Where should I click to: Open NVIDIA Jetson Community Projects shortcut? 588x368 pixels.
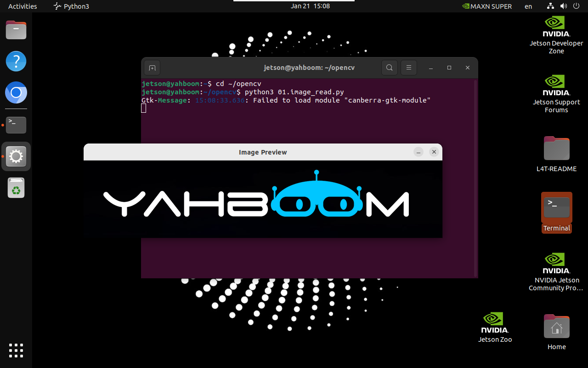tap(556, 272)
